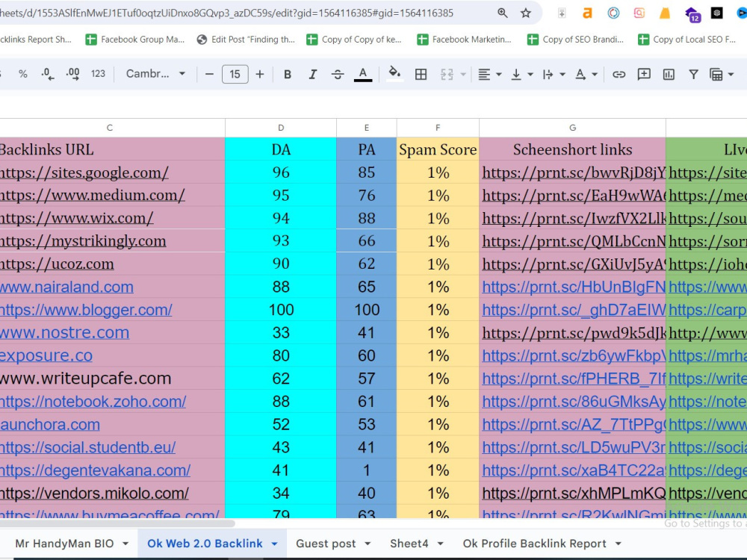
Task: Click the merge cells icon
Action: pyautogui.click(x=447, y=74)
